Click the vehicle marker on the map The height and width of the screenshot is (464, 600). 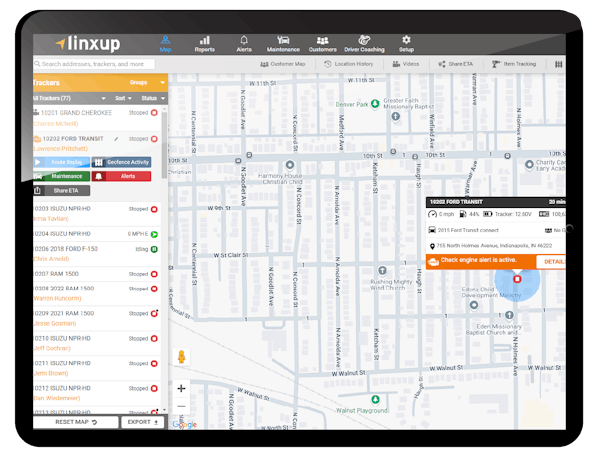pos(517,279)
